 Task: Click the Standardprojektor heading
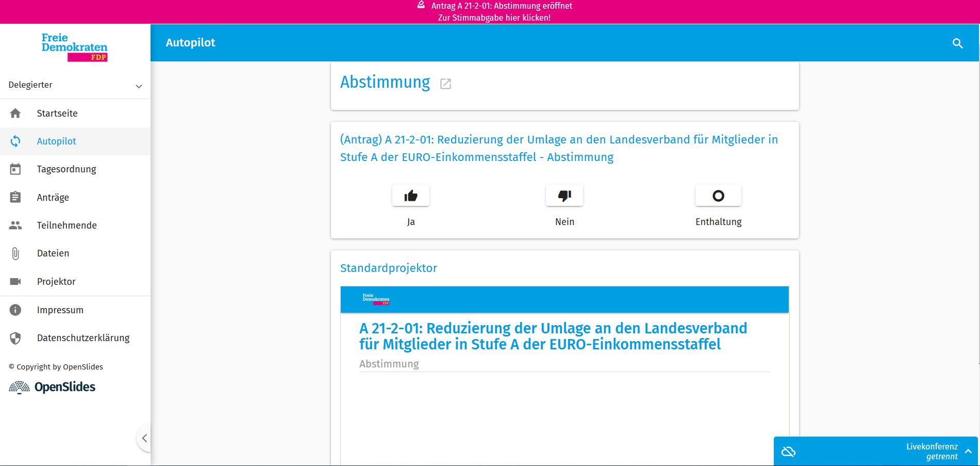(x=388, y=268)
